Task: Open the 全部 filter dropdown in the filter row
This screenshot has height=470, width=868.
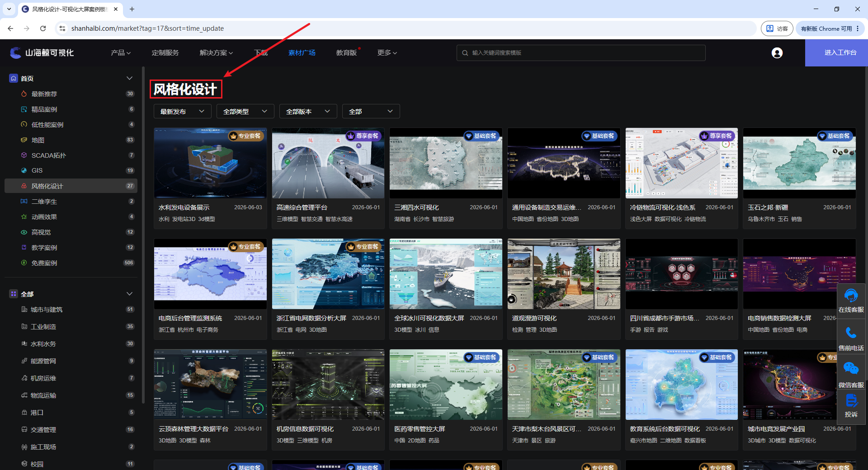Action: pos(371,112)
